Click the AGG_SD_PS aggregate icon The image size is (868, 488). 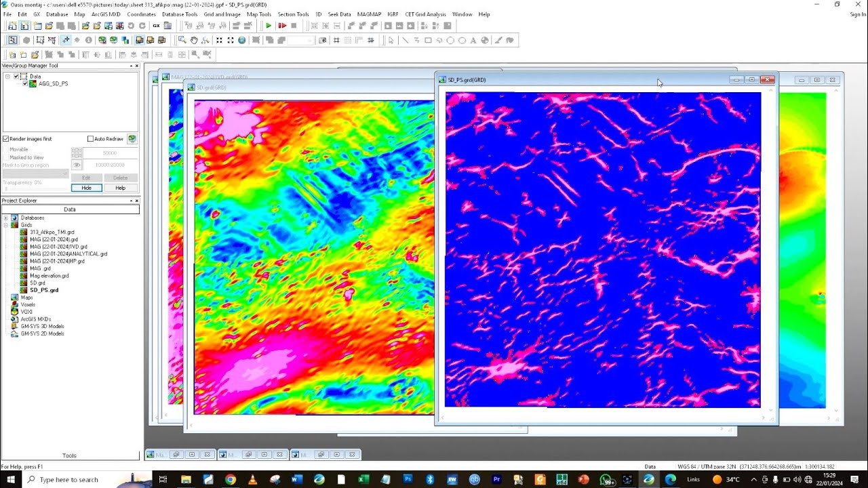(33, 84)
